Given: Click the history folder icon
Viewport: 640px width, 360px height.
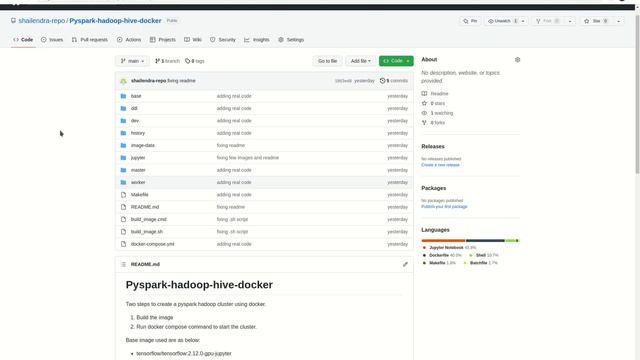Looking at the screenshot, I should 123,133.
